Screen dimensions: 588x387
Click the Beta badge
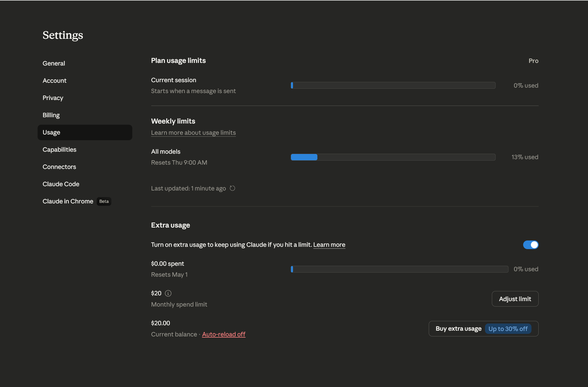coord(104,201)
